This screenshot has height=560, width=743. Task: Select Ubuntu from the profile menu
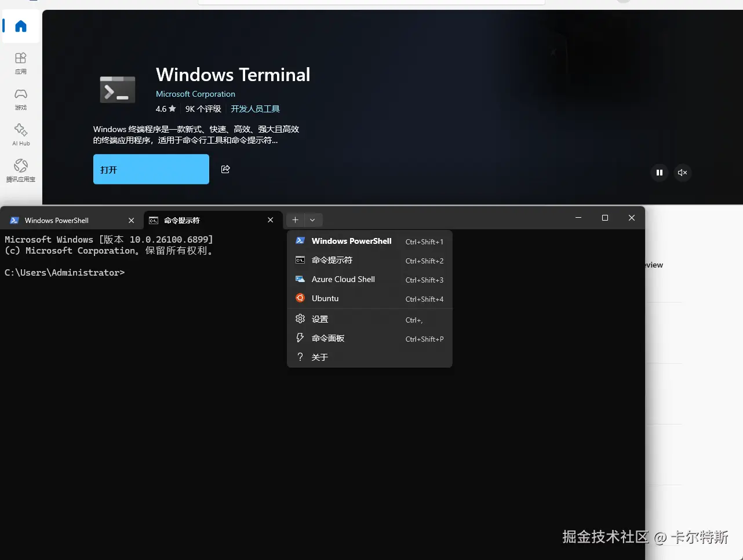325,298
